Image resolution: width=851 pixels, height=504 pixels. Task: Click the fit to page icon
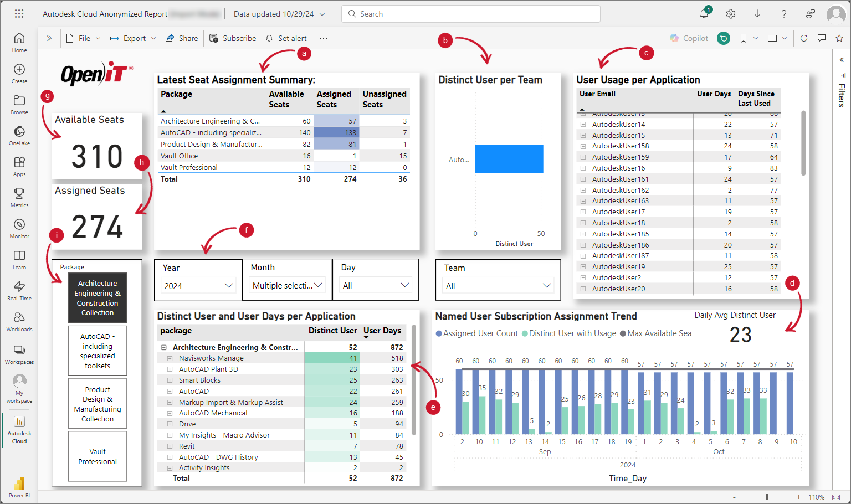[x=837, y=497]
